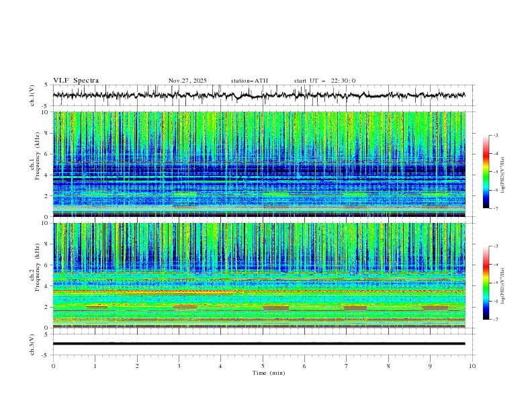The width and height of the screenshot is (532, 411).
Task: Click the '7' tick on the time axis
Action: click(347, 366)
